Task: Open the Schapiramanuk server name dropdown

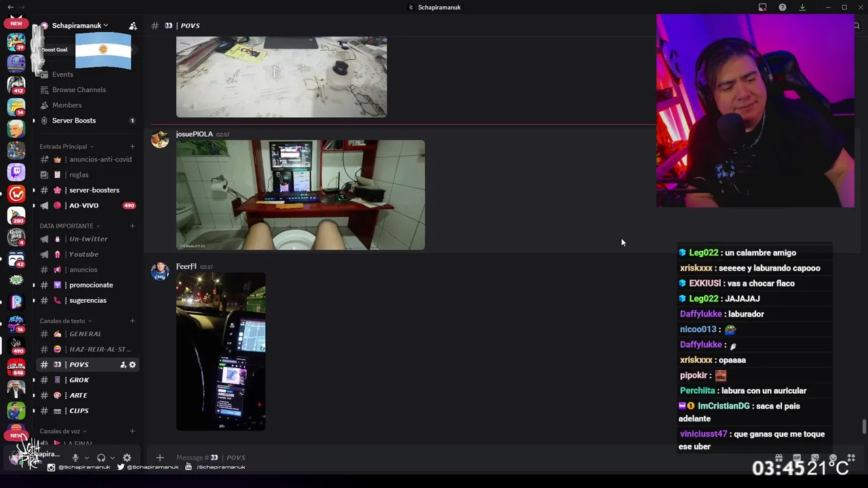Action: click(x=80, y=26)
